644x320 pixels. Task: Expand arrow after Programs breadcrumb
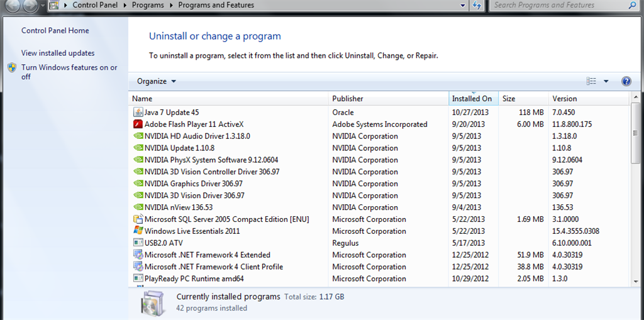[172, 5]
